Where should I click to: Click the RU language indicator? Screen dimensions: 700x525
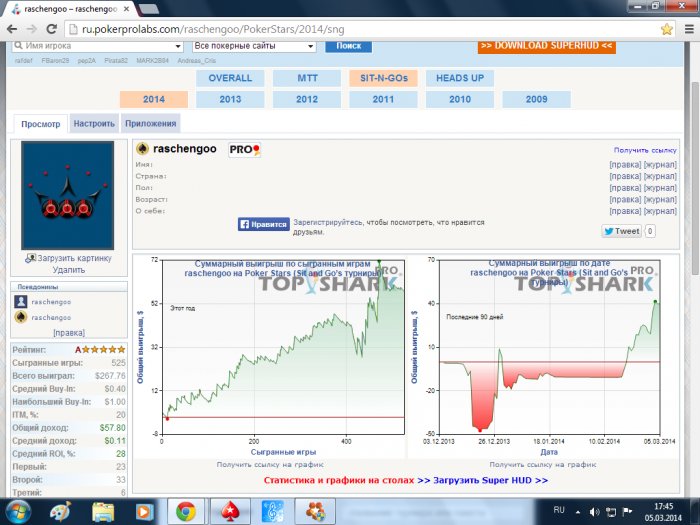[x=559, y=510]
